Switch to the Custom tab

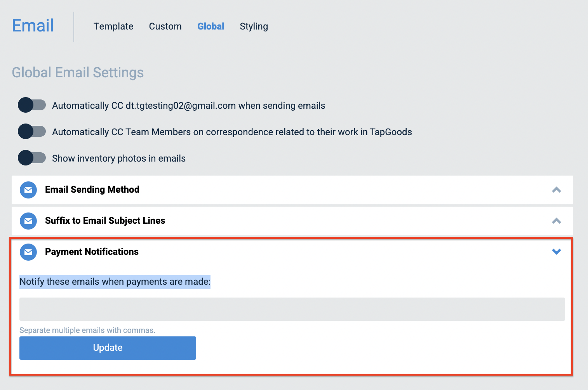165,26
